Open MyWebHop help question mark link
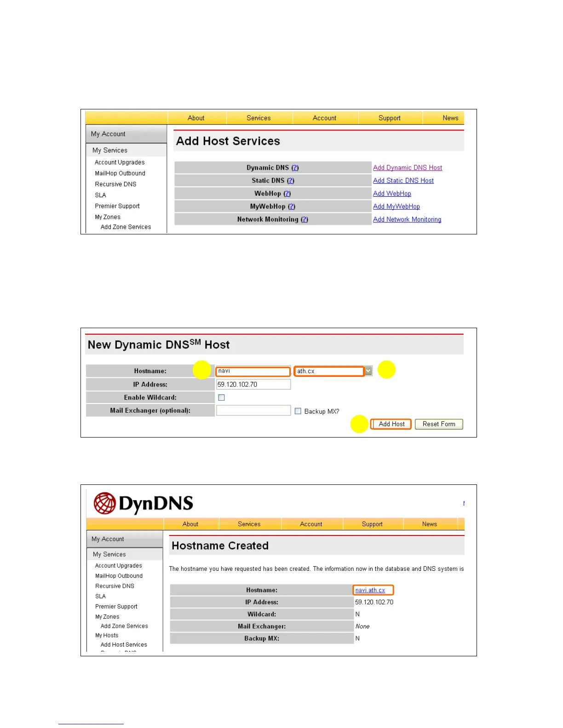The height and width of the screenshot is (728, 563). 292,206
